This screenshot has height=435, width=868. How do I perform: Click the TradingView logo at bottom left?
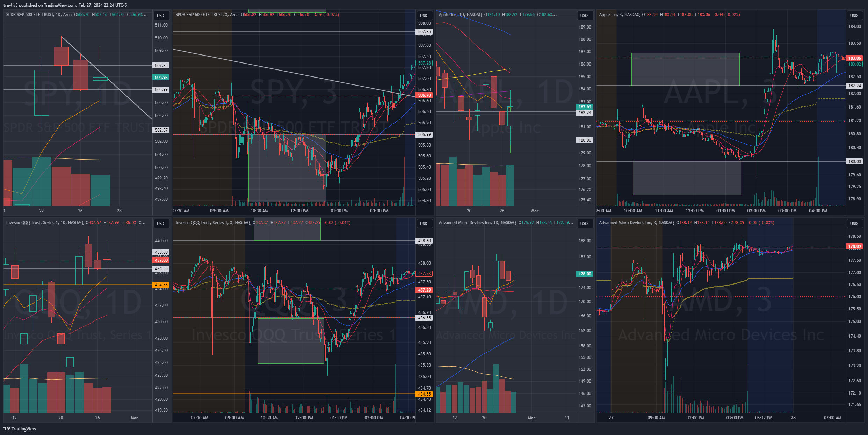pos(20,429)
